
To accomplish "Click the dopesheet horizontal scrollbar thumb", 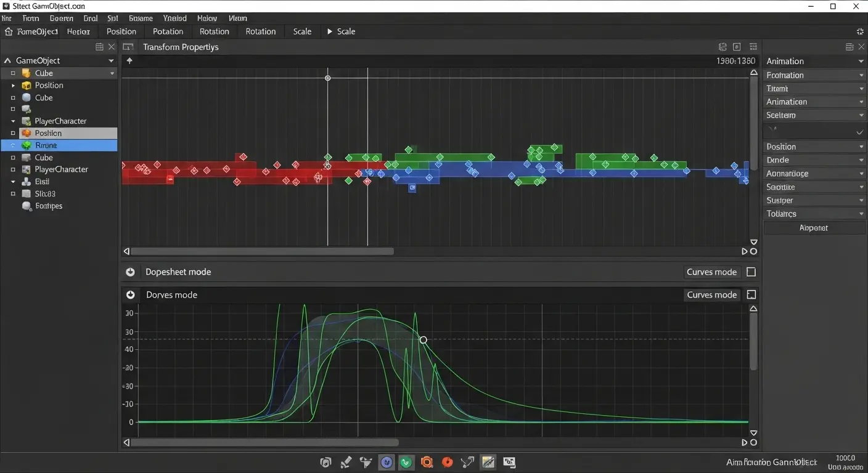I will [262, 251].
